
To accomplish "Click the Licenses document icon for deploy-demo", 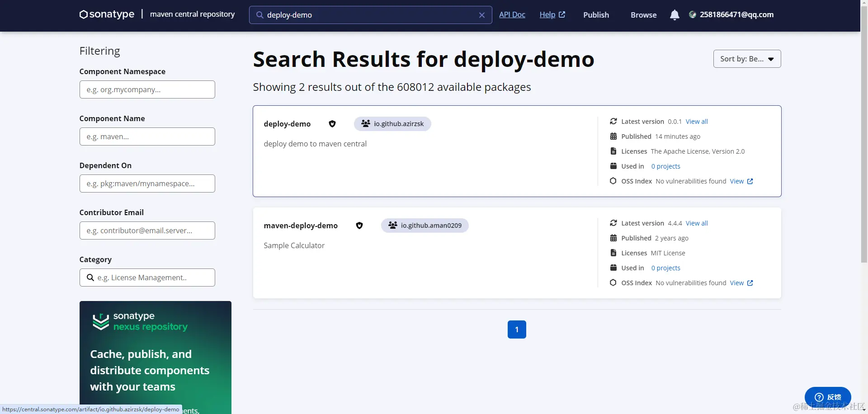I will [613, 151].
